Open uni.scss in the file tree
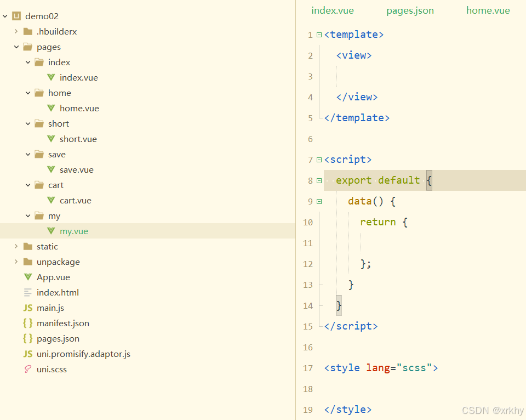 pos(52,370)
